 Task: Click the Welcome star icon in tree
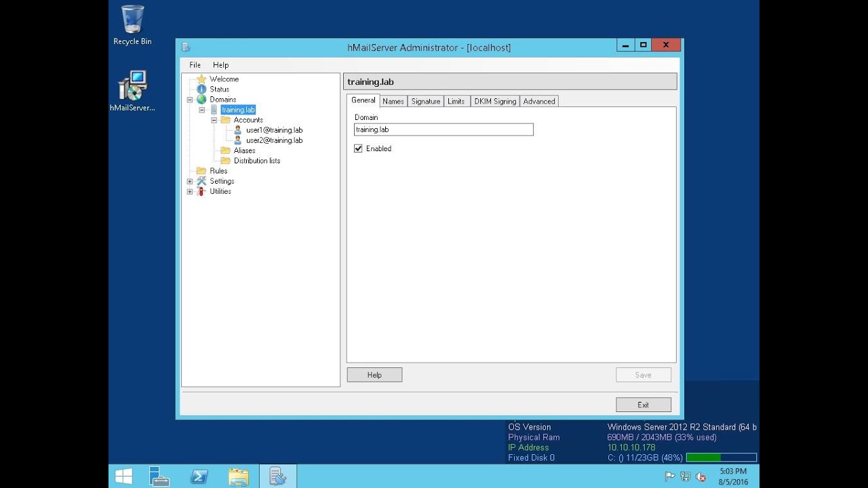tap(201, 79)
